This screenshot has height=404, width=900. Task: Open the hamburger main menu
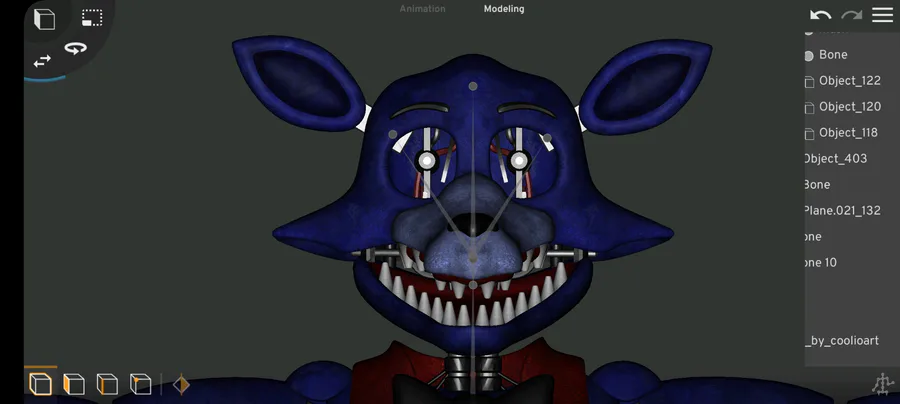click(x=883, y=15)
